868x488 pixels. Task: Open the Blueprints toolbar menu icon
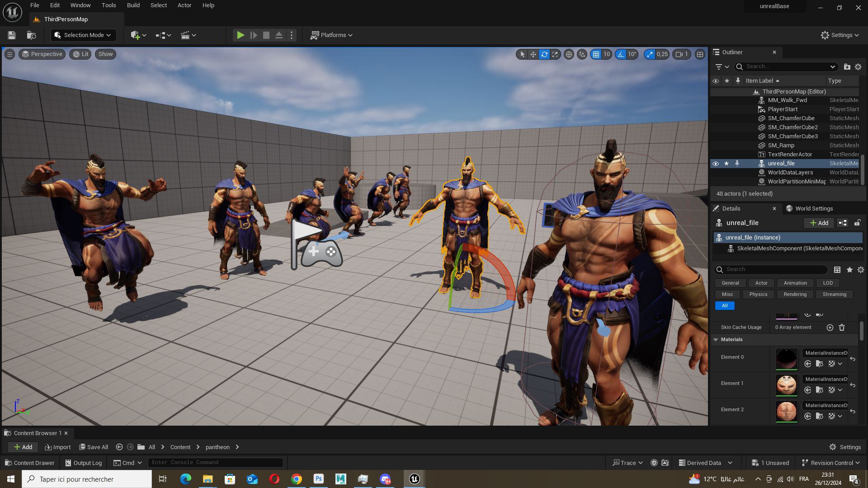point(163,35)
